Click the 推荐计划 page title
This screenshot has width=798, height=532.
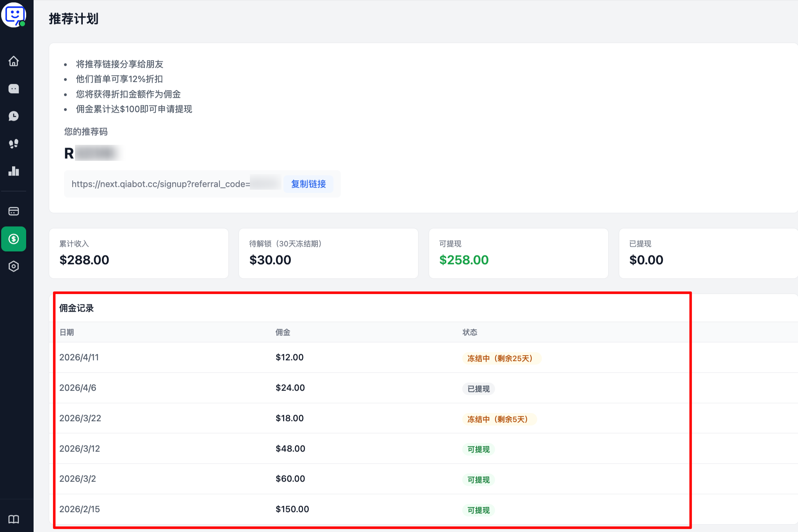tap(73, 19)
